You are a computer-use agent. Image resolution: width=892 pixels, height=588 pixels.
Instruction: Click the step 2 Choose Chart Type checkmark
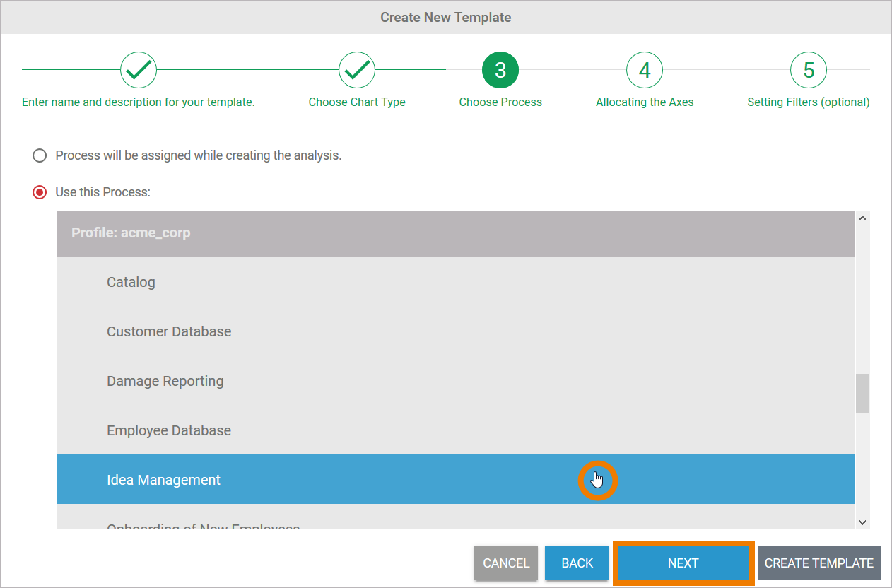point(357,70)
